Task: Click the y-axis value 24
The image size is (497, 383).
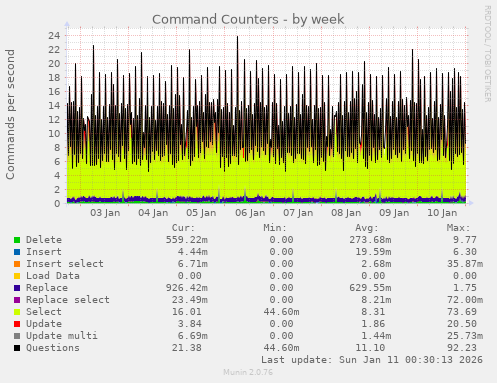Action: click(x=54, y=35)
